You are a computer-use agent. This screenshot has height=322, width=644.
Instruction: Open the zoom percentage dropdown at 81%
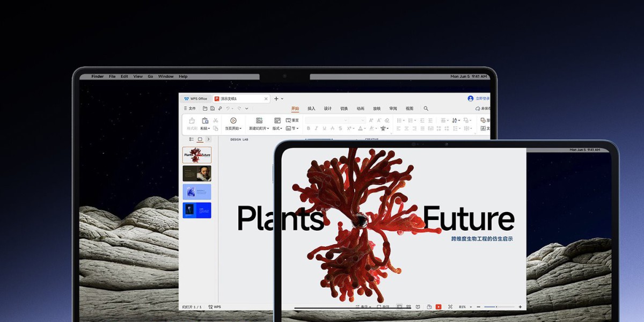point(471,307)
